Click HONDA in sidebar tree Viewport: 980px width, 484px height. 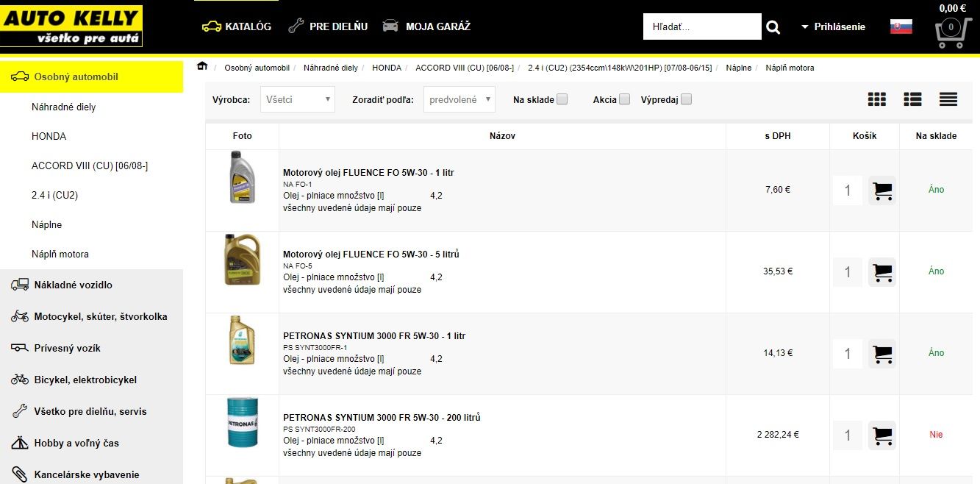click(x=49, y=136)
